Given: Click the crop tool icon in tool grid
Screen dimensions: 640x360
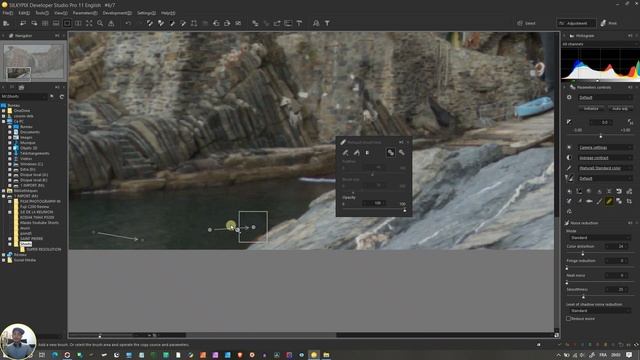Looking at the screenshot, I should point(629,201).
